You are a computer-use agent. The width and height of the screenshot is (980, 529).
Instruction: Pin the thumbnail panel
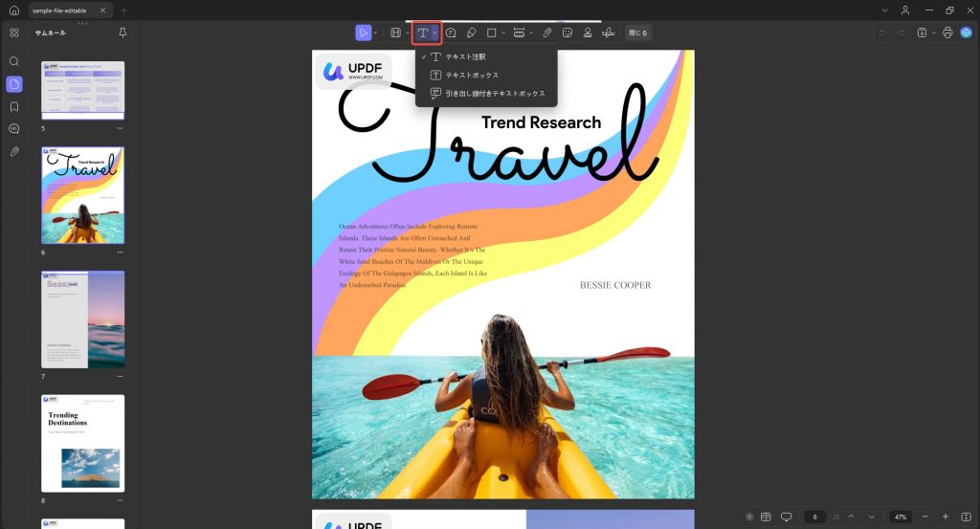[122, 33]
